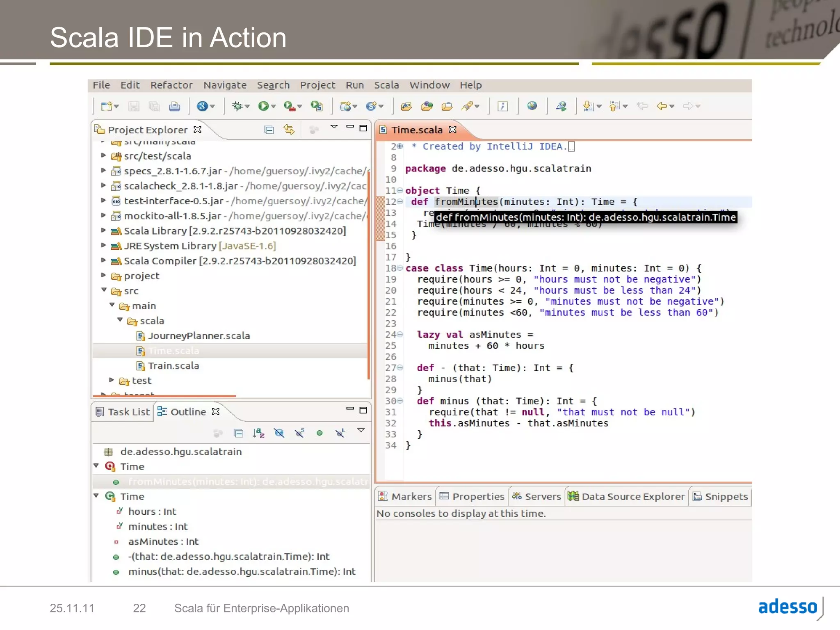Screen dimensions: 840x630
Task: Close the Time.scala editor tab
Action: 452,130
